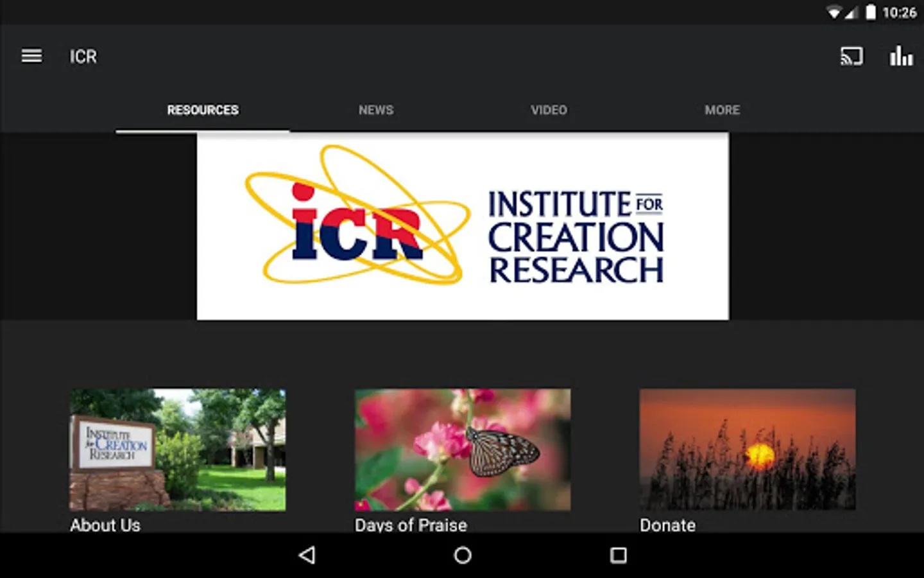Open the bar chart audio icon
Viewport: 924px width, 578px height.
coord(901,56)
